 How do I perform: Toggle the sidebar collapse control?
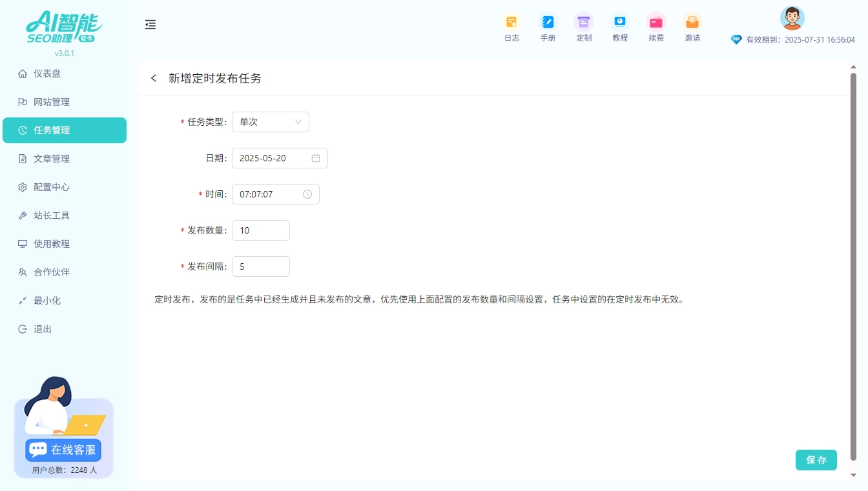[x=150, y=25]
